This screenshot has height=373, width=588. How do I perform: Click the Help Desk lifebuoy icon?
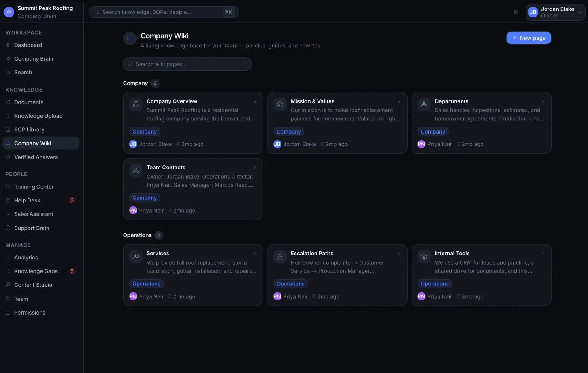pyautogui.click(x=8, y=200)
